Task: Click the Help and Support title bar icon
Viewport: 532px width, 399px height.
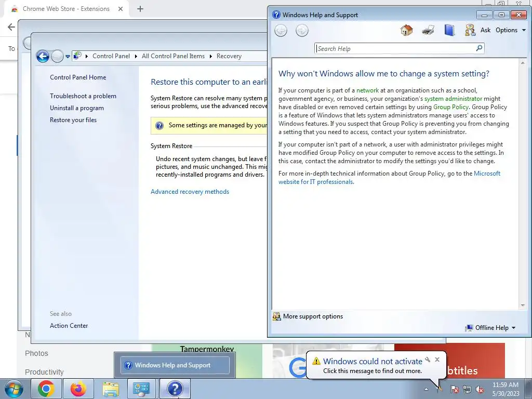Action: pyautogui.click(x=276, y=15)
